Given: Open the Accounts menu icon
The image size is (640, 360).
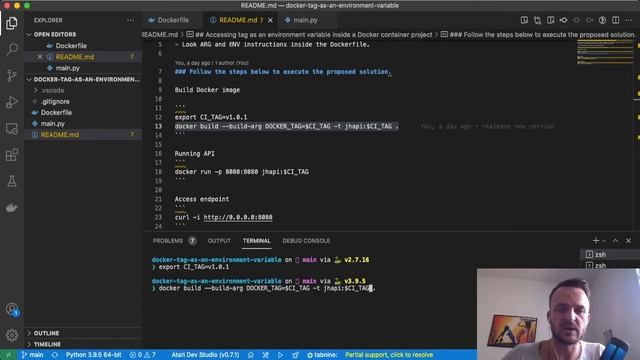Looking at the screenshot, I should [12, 309].
